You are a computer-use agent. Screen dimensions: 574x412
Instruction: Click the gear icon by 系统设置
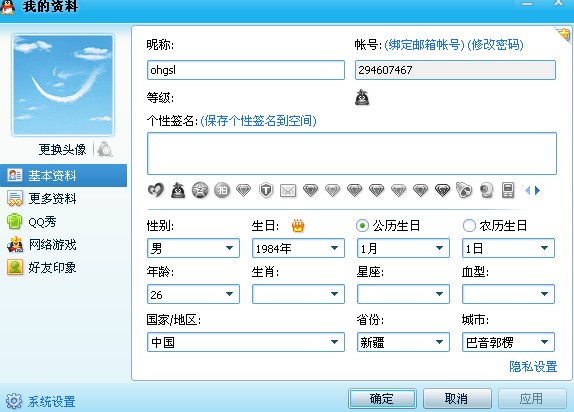[x=14, y=401]
